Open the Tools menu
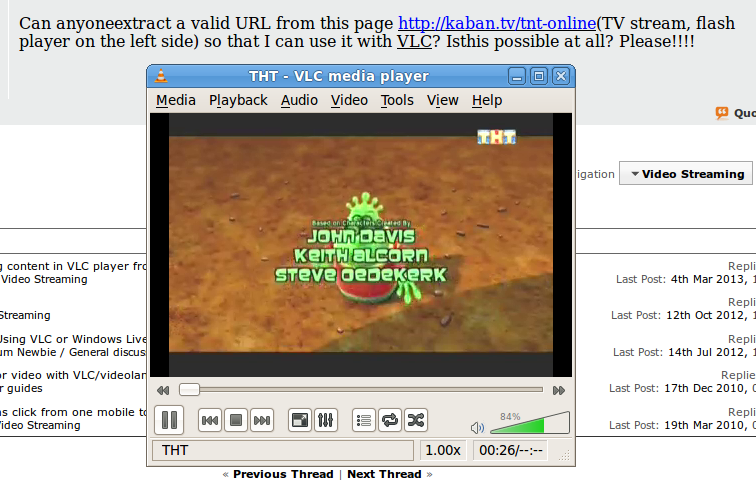 [397, 100]
